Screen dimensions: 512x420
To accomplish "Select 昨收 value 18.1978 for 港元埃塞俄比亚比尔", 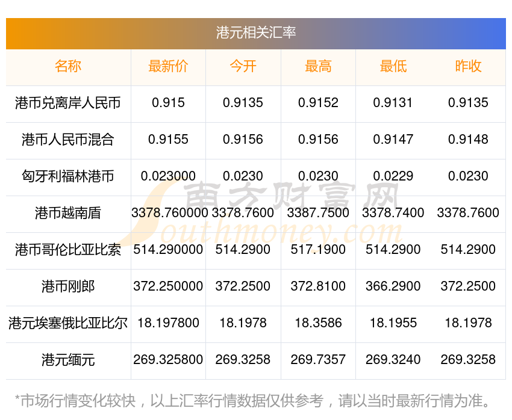I will pyautogui.click(x=468, y=323).
